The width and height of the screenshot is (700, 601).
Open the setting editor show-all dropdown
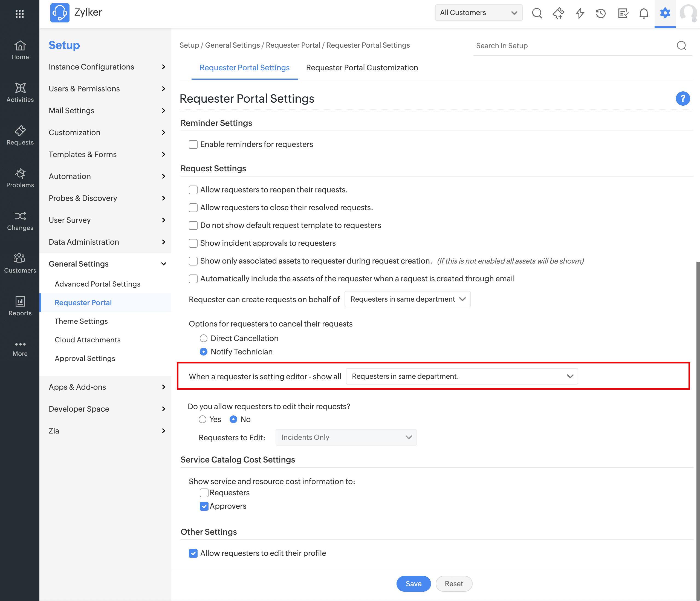tap(461, 376)
